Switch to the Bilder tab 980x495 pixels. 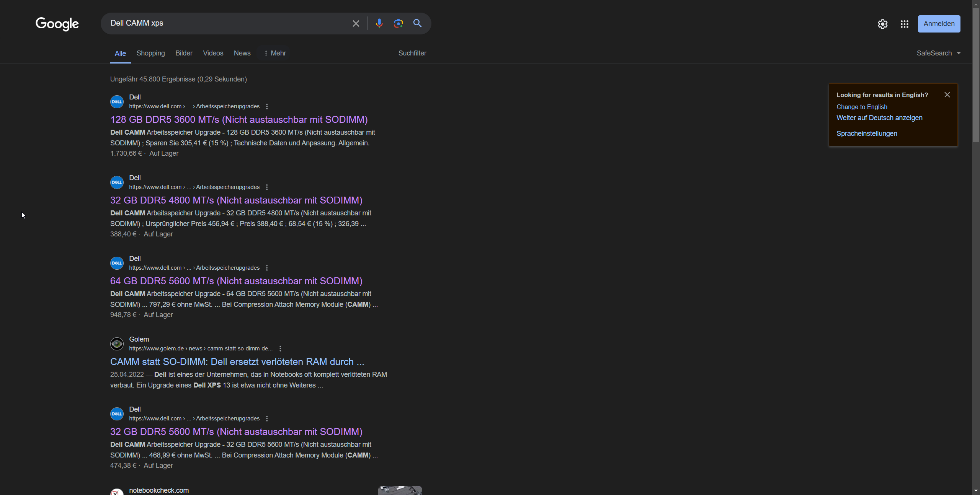[x=184, y=53]
